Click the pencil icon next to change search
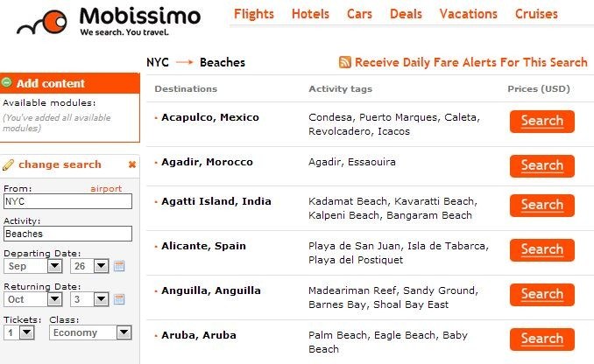The image size is (594, 364). [x=8, y=164]
